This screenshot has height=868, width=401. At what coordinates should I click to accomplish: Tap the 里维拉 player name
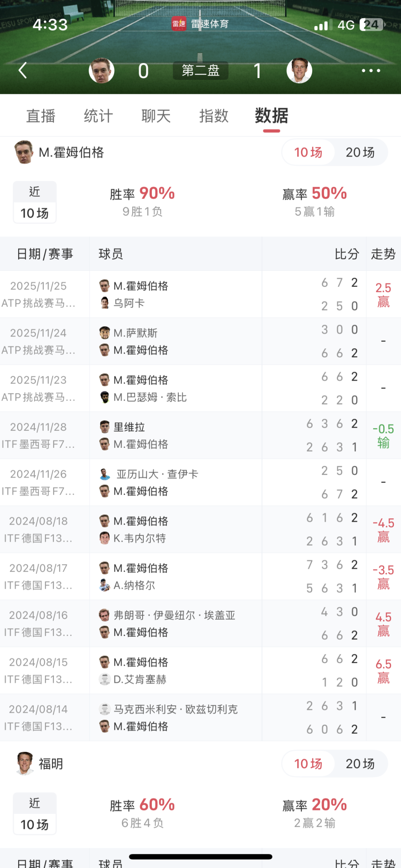[x=129, y=427]
